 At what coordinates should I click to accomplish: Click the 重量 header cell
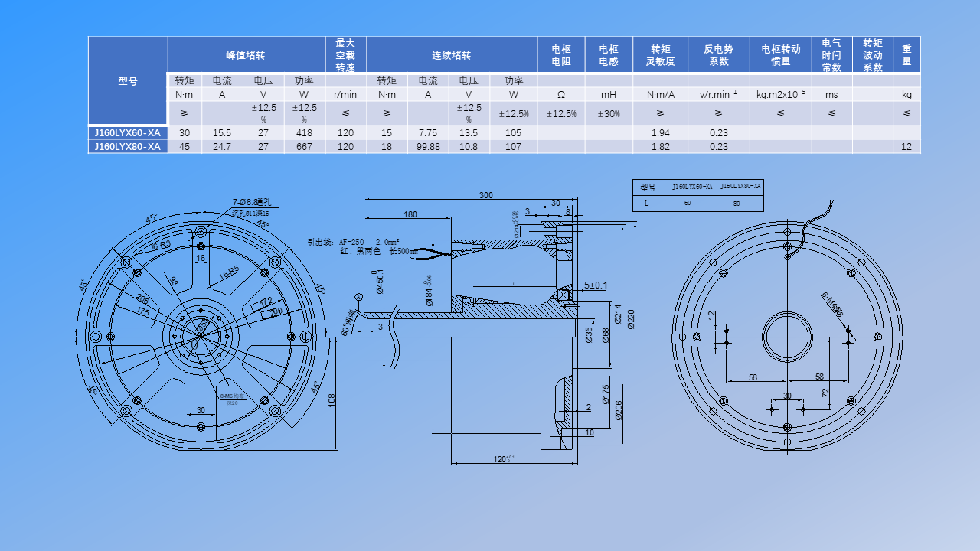pos(906,55)
